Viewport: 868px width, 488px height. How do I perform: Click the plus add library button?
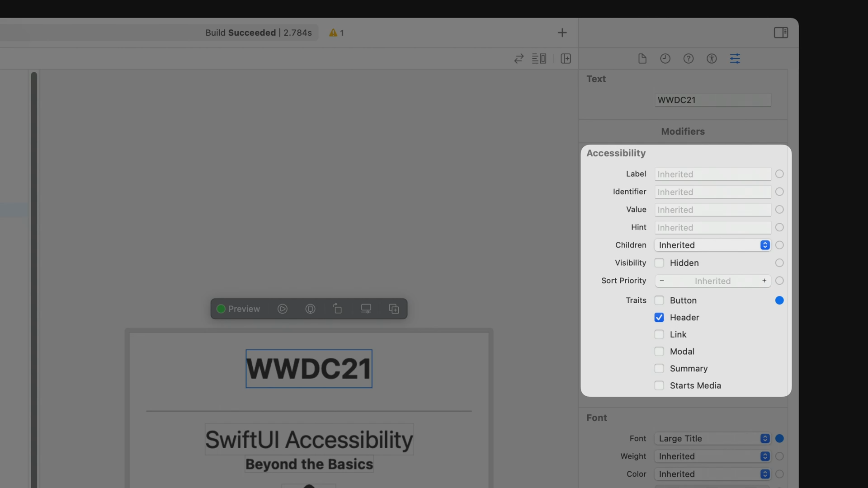point(562,33)
